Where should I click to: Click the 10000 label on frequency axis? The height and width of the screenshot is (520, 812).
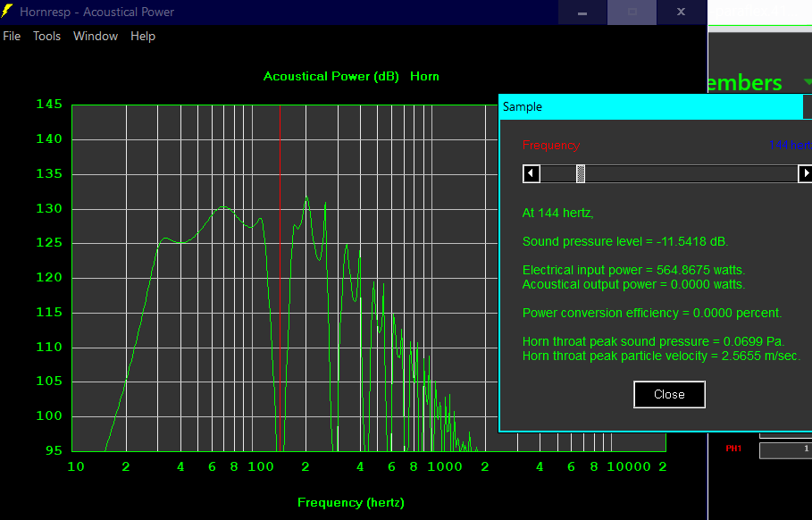click(629, 466)
